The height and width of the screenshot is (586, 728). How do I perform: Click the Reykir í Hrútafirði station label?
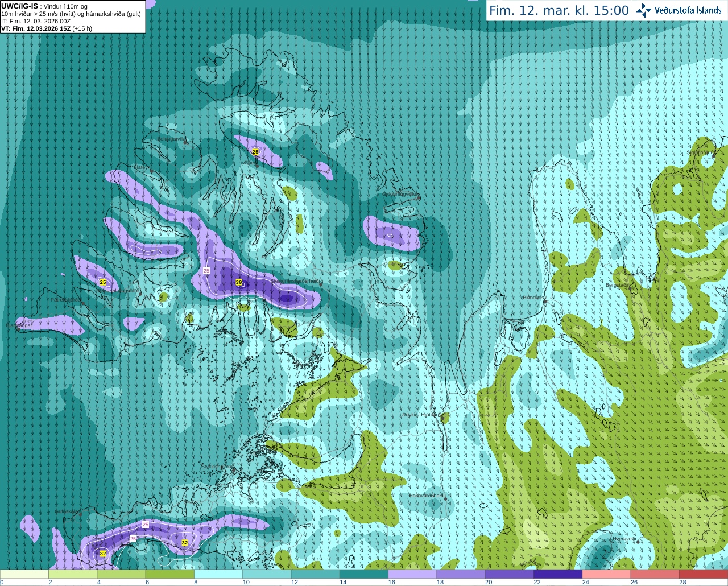pos(421,415)
